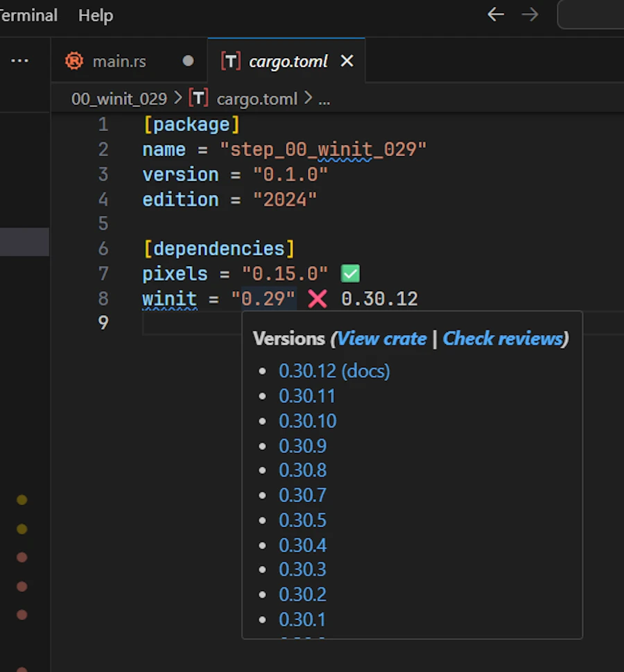Choose version 0.30.5 from versions list

302,520
